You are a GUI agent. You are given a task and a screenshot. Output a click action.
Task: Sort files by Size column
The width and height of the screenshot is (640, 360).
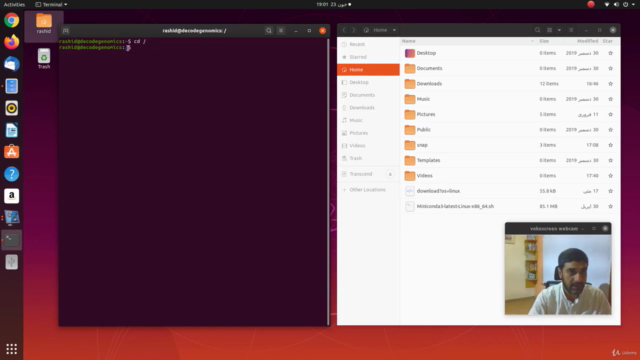click(x=544, y=41)
